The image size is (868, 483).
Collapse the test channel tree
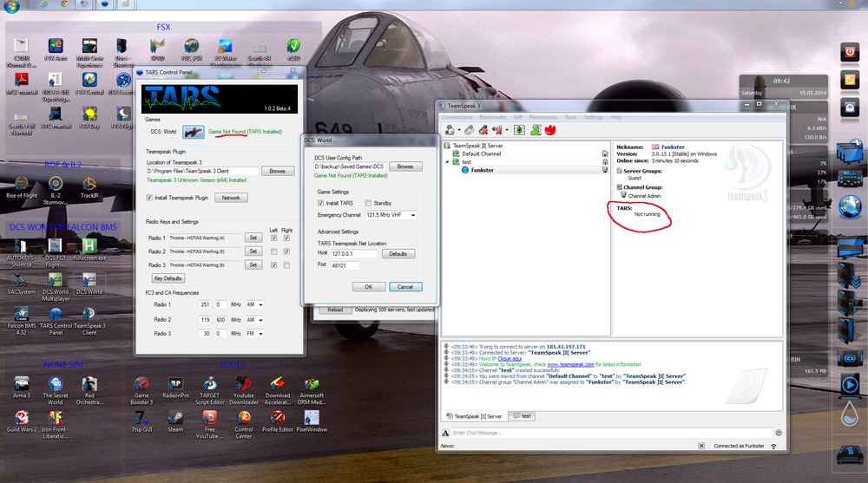pyautogui.click(x=448, y=162)
